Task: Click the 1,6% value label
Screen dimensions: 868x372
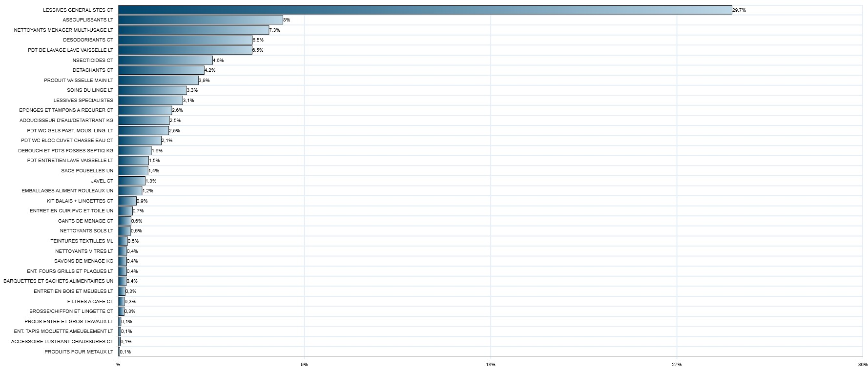Action: (x=157, y=150)
